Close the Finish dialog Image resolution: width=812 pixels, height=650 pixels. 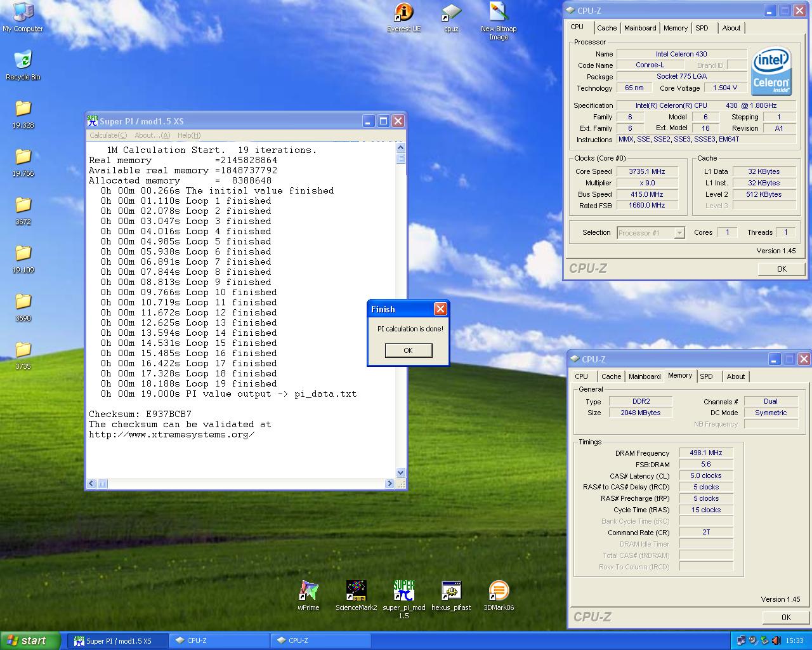(x=440, y=309)
